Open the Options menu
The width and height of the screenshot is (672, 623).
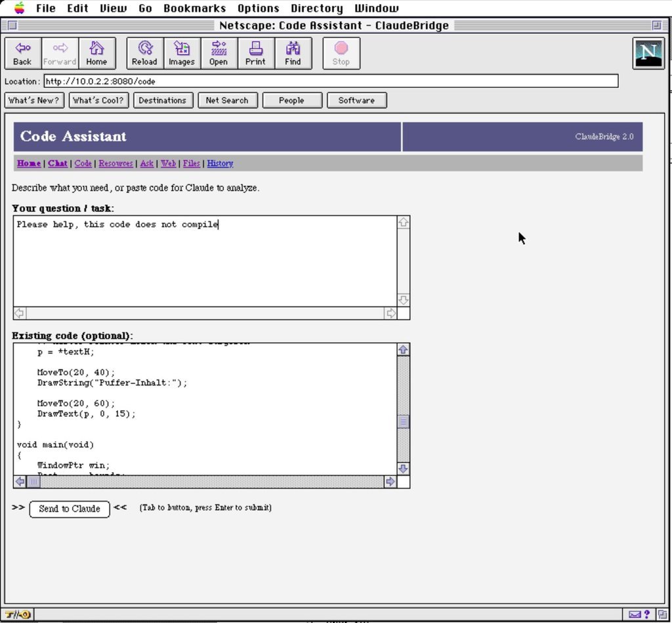click(x=259, y=8)
